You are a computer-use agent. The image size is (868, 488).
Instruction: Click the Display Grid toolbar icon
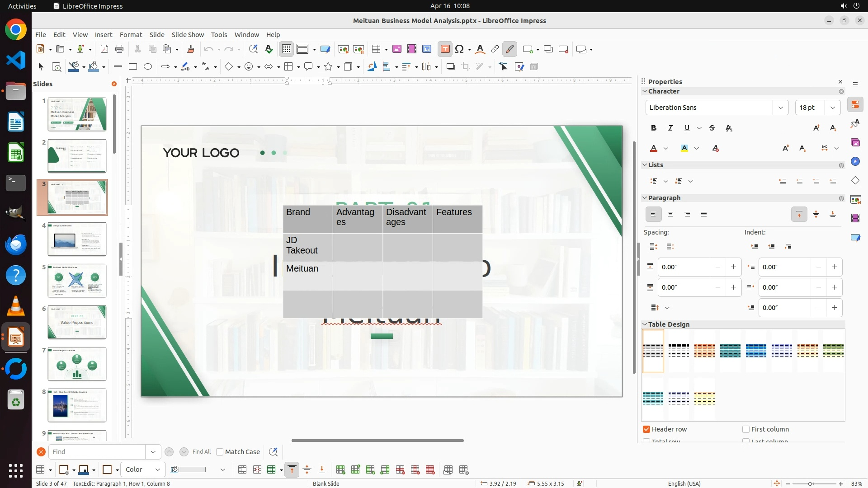[287, 49]
